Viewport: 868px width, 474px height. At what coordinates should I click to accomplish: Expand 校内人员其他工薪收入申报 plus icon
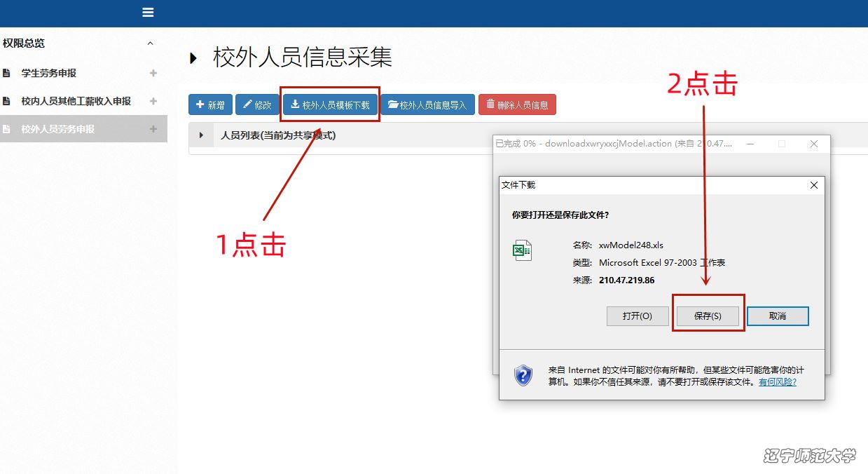[x=153, y=101]
